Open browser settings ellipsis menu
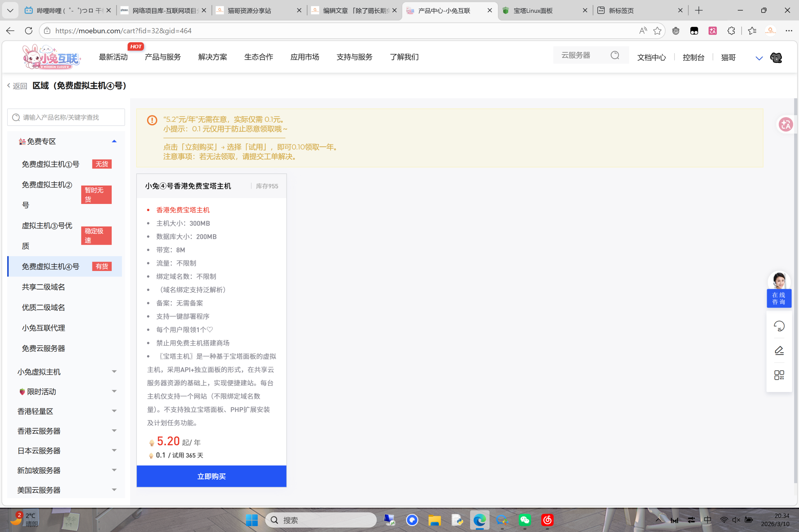The image size is (799, 532). click(x=789, y=31)
